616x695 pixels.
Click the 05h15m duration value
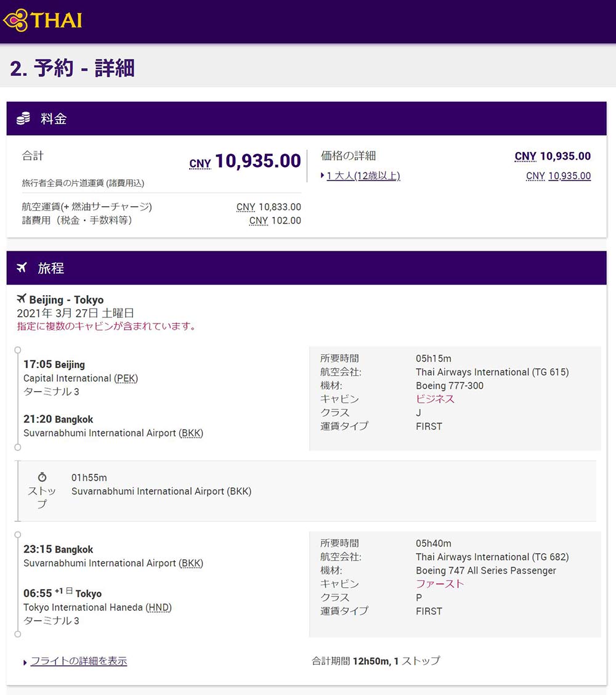click(434, 359)
